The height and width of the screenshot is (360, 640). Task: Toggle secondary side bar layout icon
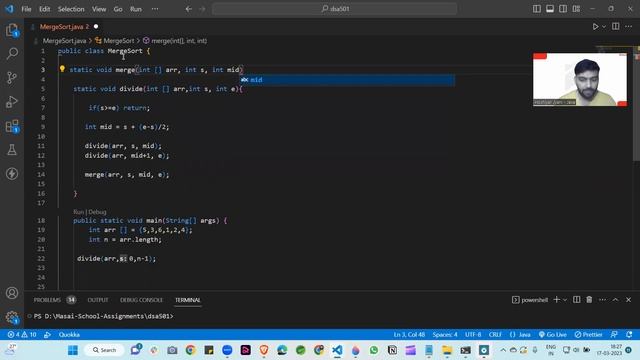[x=563, y=9]
